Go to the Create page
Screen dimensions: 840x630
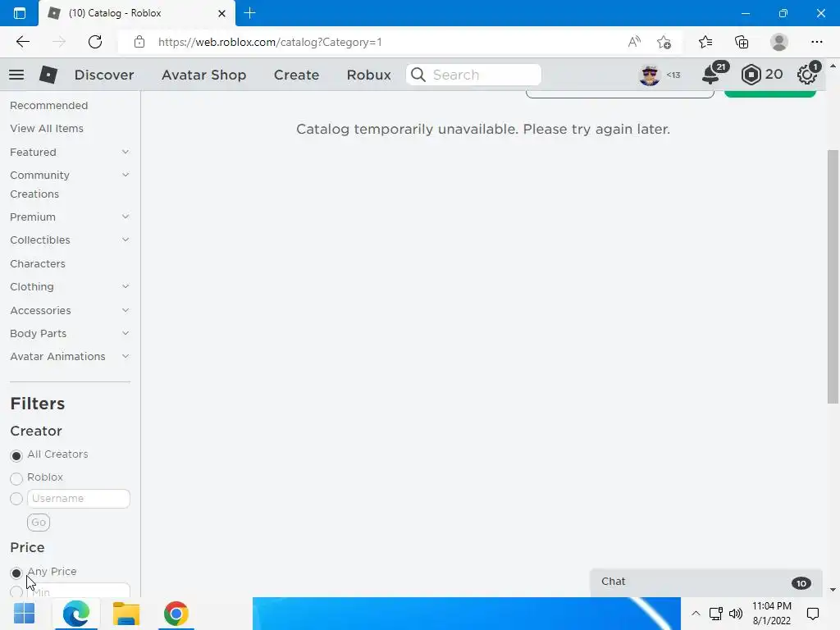(296, 75)
